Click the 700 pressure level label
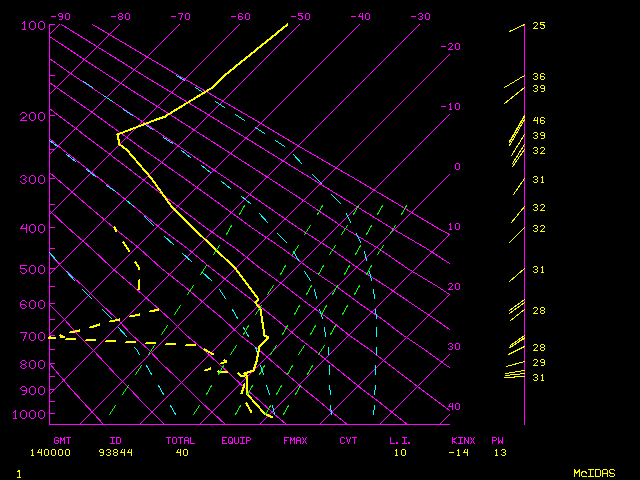 [x=33, y=337]
